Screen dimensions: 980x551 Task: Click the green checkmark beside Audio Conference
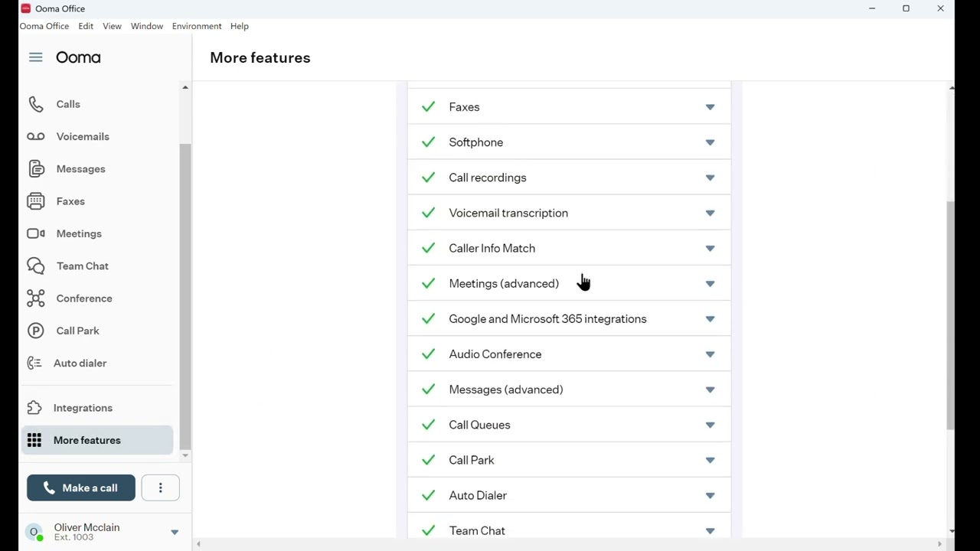(x=428, y=354)
